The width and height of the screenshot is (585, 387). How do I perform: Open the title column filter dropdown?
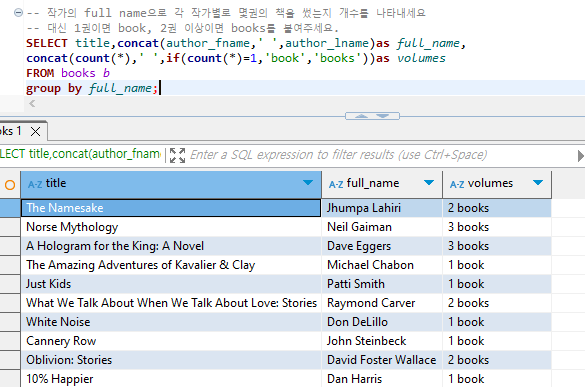308,182
